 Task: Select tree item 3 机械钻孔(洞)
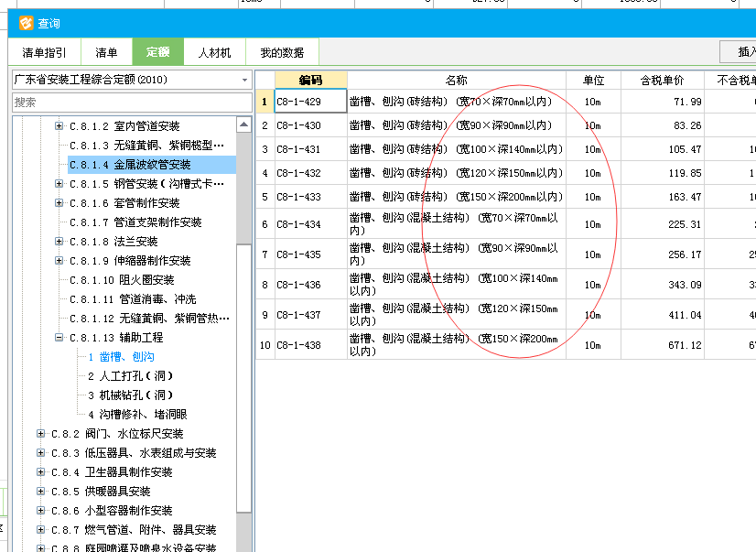[130, 395]
